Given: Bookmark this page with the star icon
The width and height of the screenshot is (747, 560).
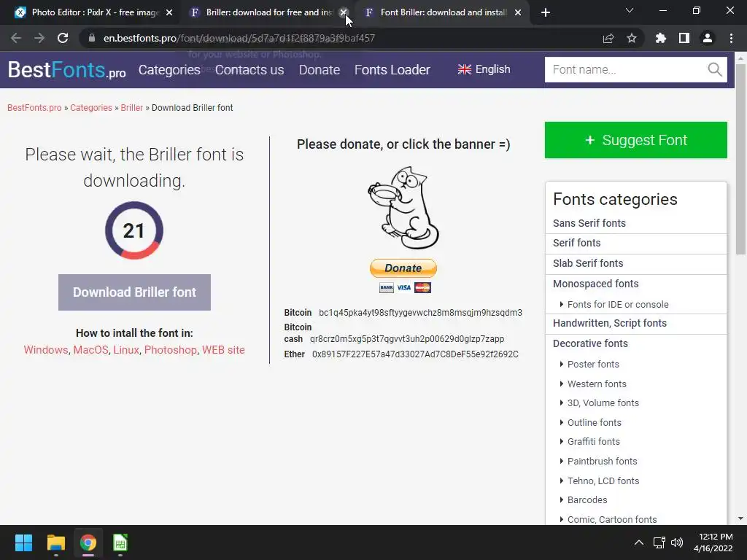Looking at the screenshot, I should 632,38.
